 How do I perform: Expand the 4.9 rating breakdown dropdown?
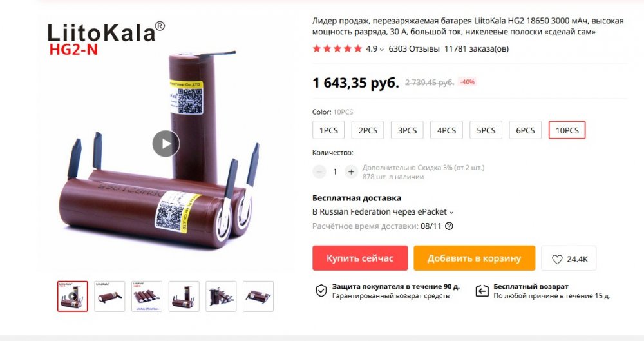click(375, 49)
